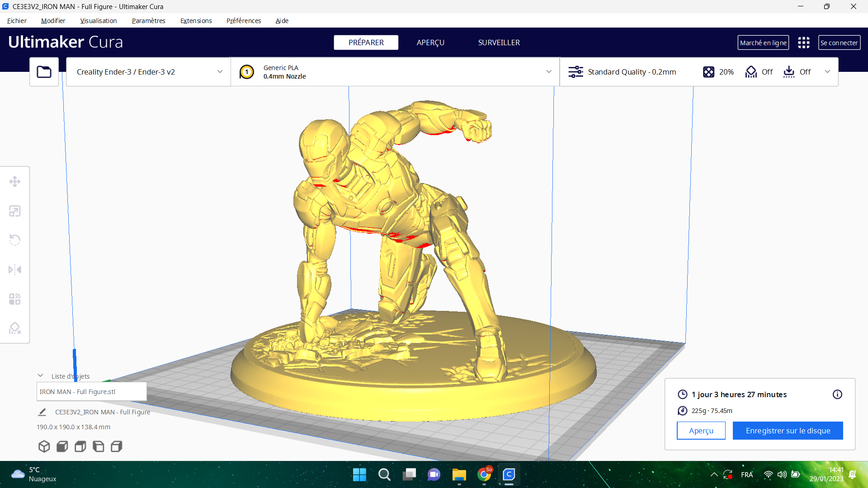The image size is (868, 488).
Task: Open the Fichier menu
Action: click(x=17, y=21)
